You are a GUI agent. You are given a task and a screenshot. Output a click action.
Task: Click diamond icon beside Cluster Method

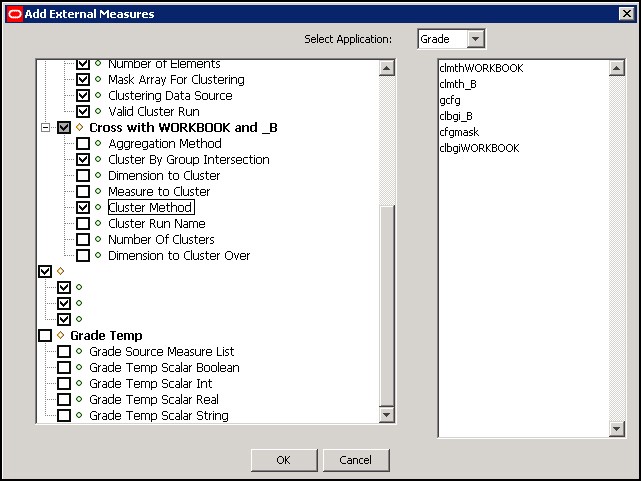pyautogui.click(x=98, y=207)
